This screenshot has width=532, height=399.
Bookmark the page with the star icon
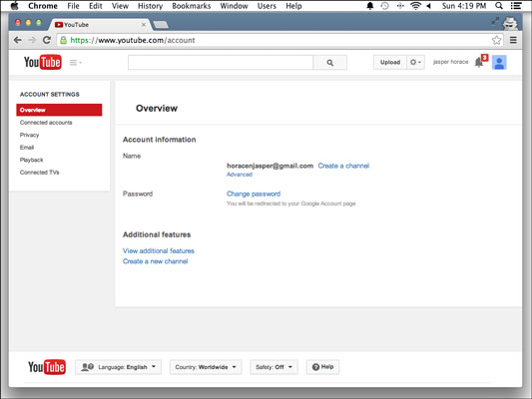point(496,40)
